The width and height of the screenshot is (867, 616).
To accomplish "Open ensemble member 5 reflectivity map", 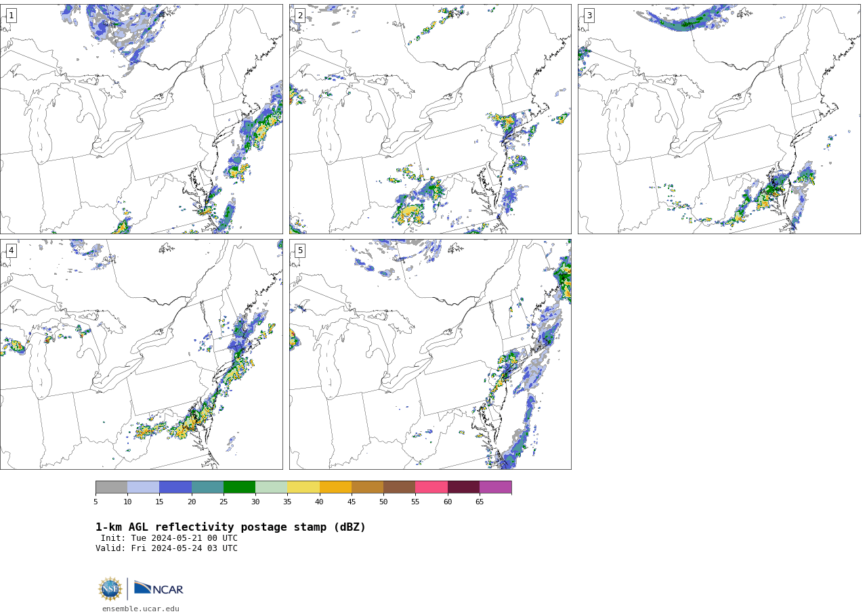I will point(430,354).
